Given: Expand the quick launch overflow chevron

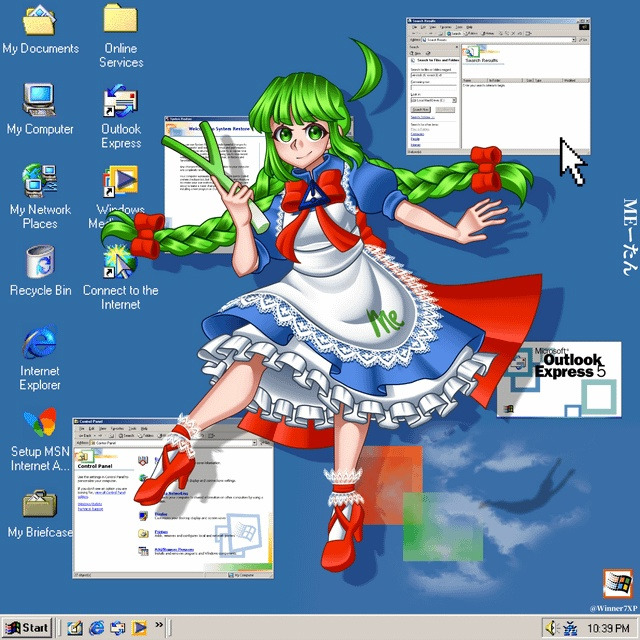Looking at the screenshot, I should point(159,624).
